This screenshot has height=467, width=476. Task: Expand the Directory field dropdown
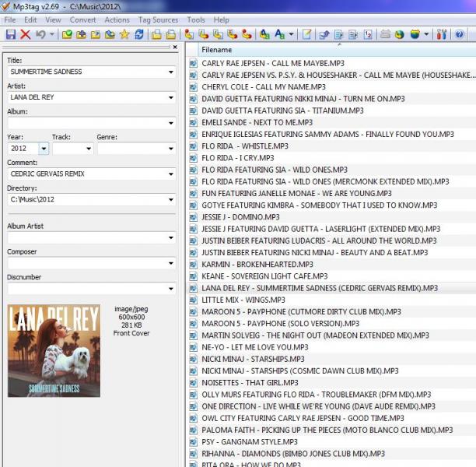(171, 199)
